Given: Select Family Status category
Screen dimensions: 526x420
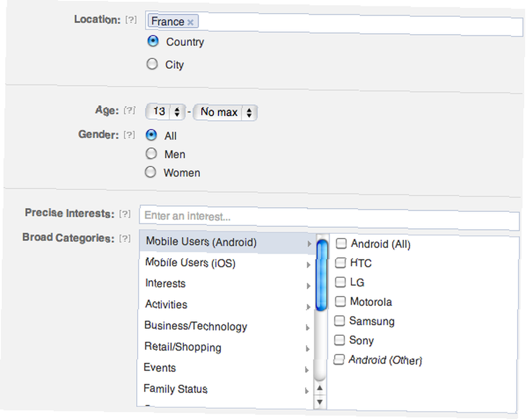Looking at the screenshot, I should coord(225,389).
